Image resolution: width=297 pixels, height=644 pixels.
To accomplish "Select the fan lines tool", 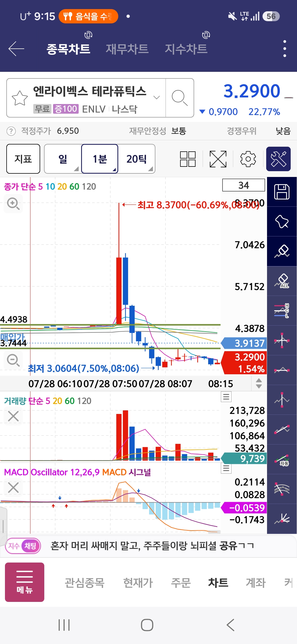I will point(282,519).
